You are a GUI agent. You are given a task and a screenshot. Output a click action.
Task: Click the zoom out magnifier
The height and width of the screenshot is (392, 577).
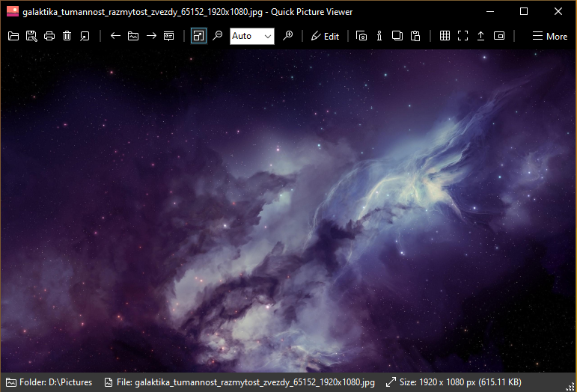click(218, 36)
